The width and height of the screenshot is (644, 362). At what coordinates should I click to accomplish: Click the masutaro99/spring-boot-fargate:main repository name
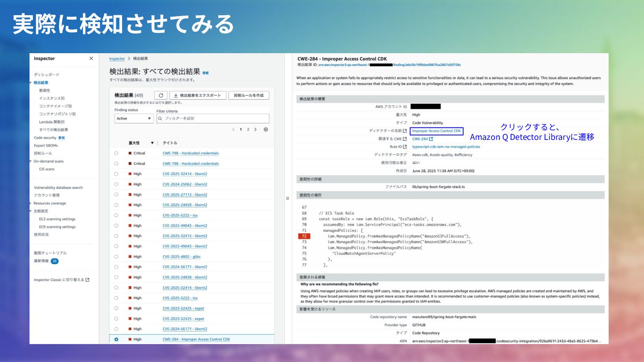coord(444,317)
